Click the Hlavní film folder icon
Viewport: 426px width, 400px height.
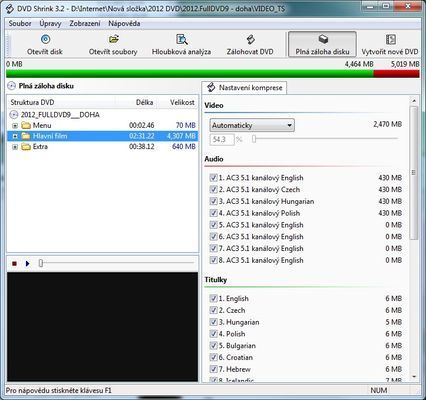(26, 136)
